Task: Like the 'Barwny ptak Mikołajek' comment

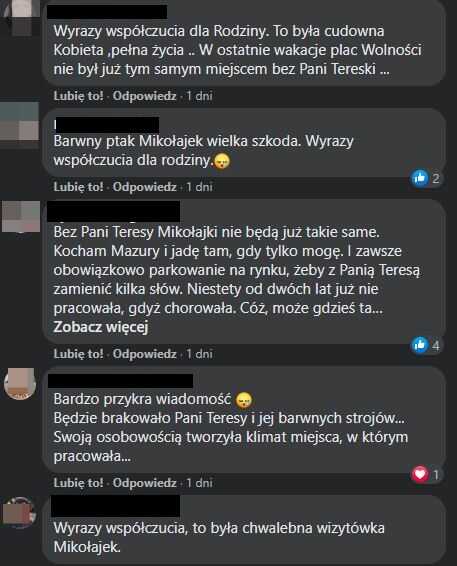Action: 78,187
